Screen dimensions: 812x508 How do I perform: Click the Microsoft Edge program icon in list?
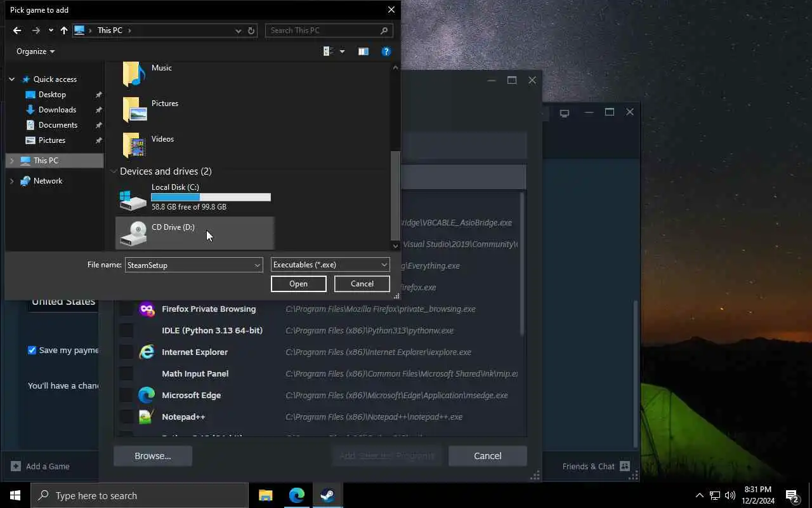pos(147,395)
